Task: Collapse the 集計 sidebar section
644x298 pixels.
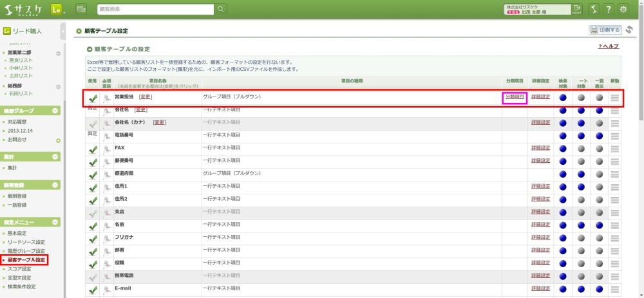Action: click(x=56, y=156)
